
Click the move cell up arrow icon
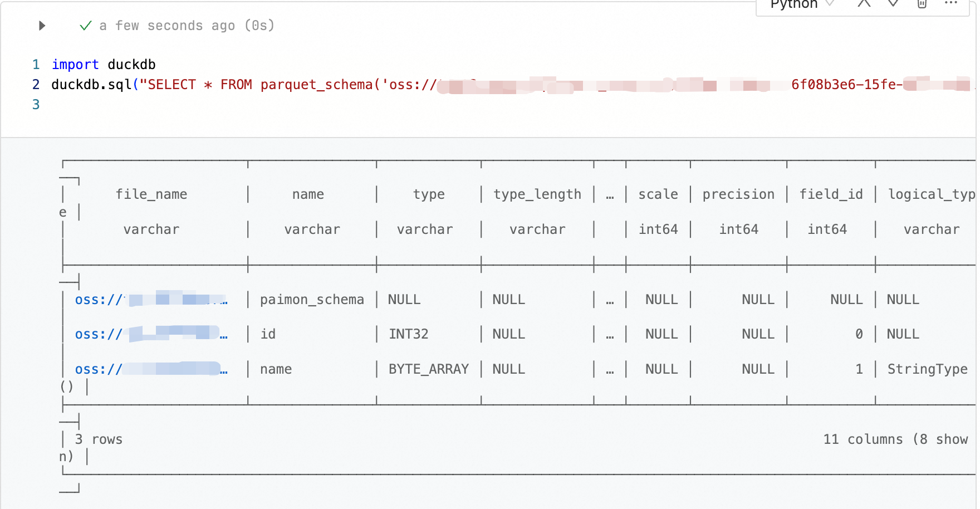pos(864,6)
